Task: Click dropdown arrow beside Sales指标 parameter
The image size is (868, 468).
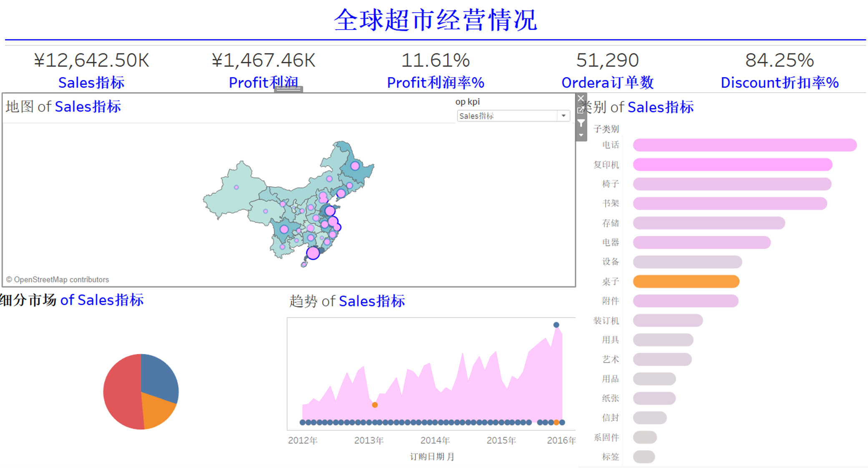Action: 564,116
